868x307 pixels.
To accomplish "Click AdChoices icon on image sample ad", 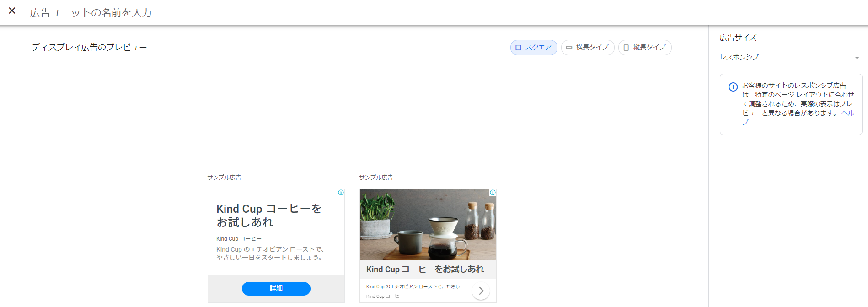I will click(x=493, y=193).
